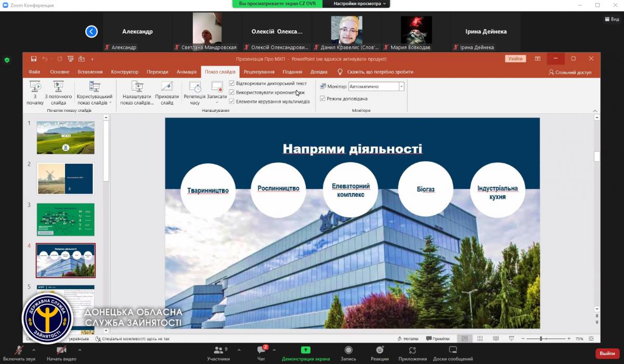Open the Конструктор ribbon tab

(124, 72)
